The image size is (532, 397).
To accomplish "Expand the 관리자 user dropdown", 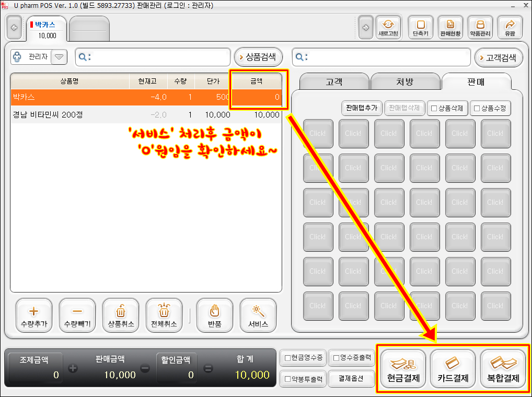I will [59, 57].
